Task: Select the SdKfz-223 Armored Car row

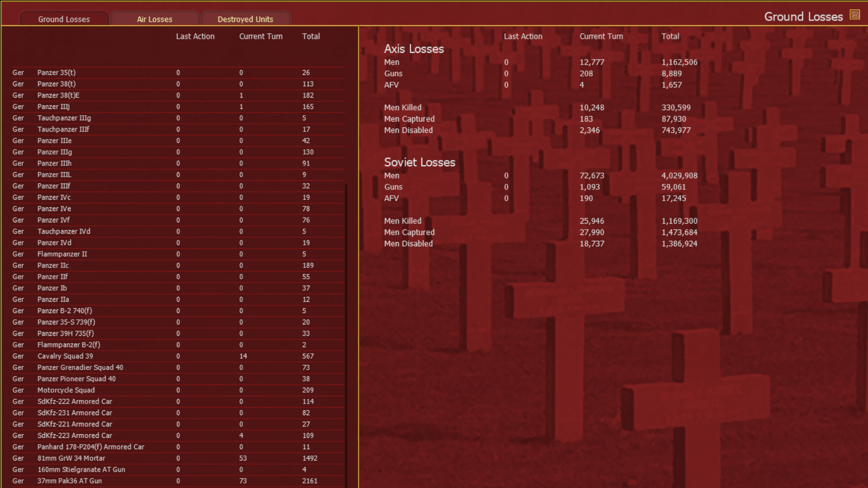Action: 75,436
